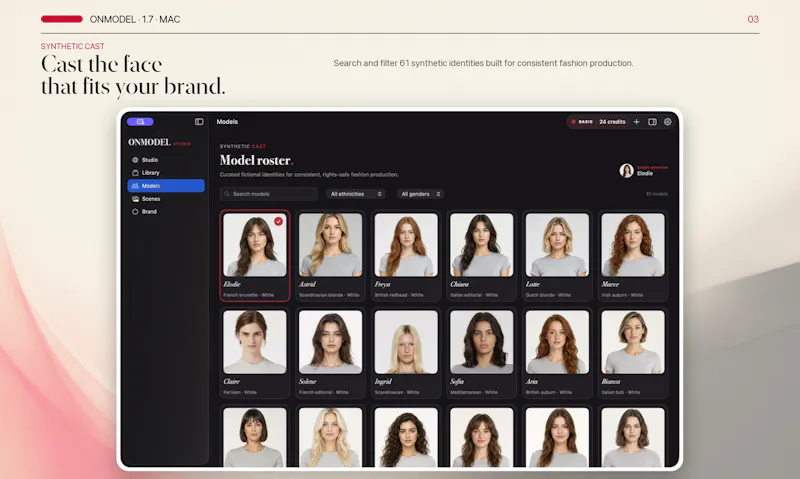
Task: Select the Claire model portrait
Action: point(255,342)
